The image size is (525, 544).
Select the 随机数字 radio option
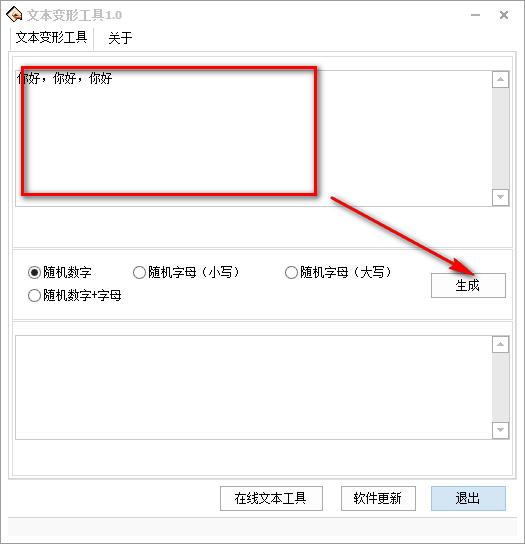tap(60, 272)
